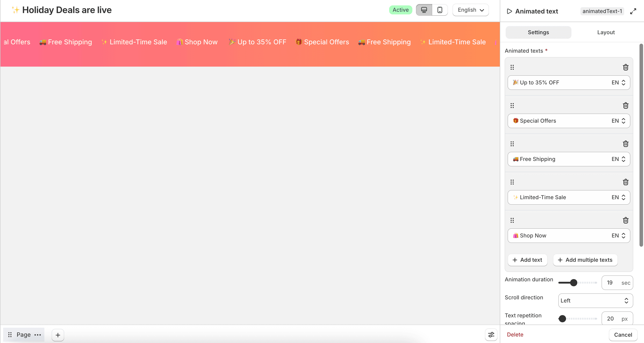Click the drag handle above 'Special Offers'
The width and height of the screenshot is (644, 343).
pyautogui.click(x=512, y=106)
